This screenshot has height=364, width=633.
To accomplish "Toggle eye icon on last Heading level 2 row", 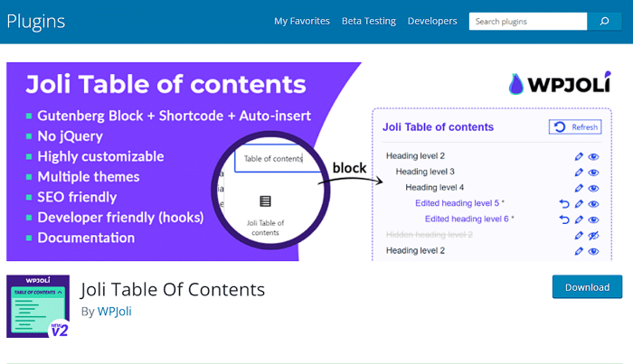I will (593, 251).
